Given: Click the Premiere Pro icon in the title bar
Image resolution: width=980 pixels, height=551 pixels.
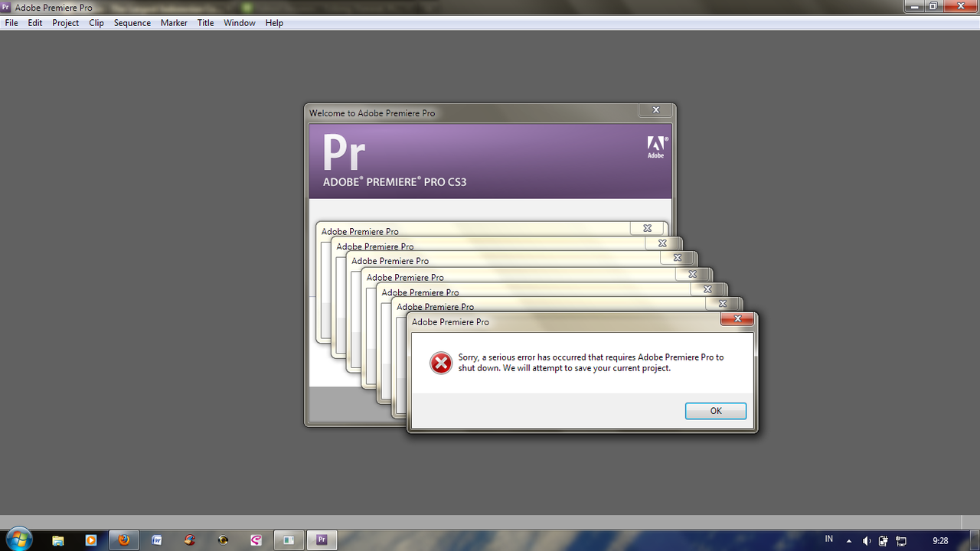Looking at the screenshot, I should [6, 7].
